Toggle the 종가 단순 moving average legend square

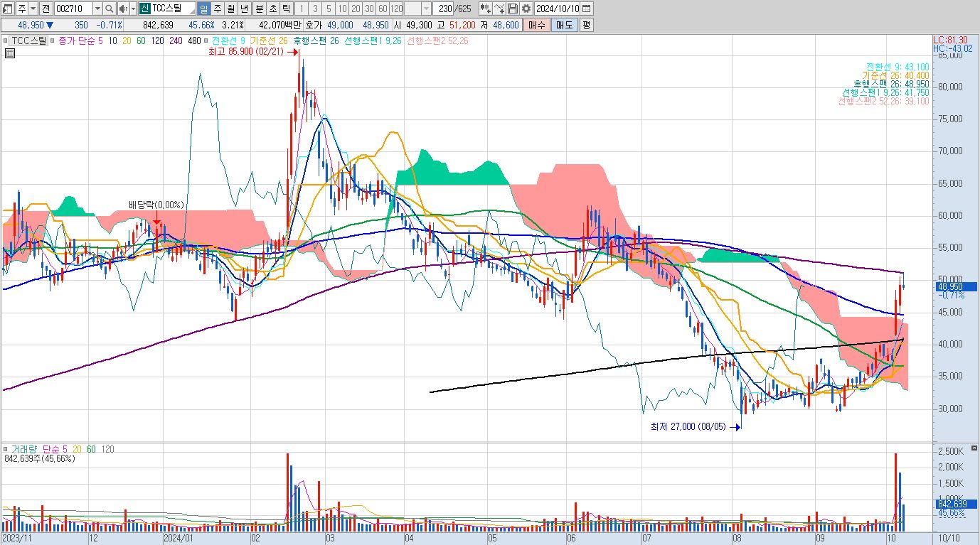53,41
